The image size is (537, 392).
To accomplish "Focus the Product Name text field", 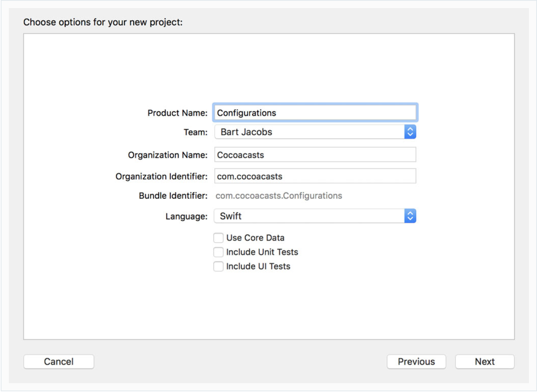I will [x=315, y=113].
